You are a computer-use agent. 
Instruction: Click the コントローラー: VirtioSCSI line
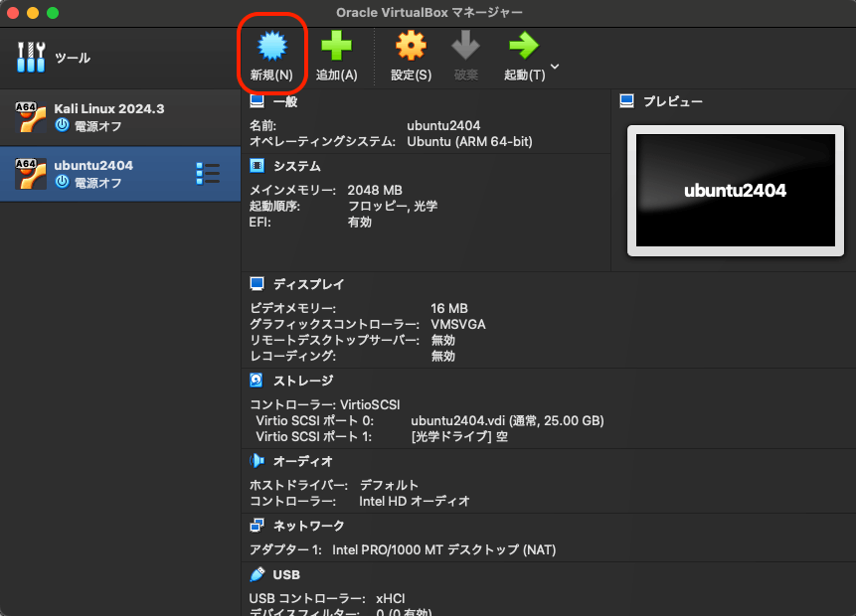point(325,404)
